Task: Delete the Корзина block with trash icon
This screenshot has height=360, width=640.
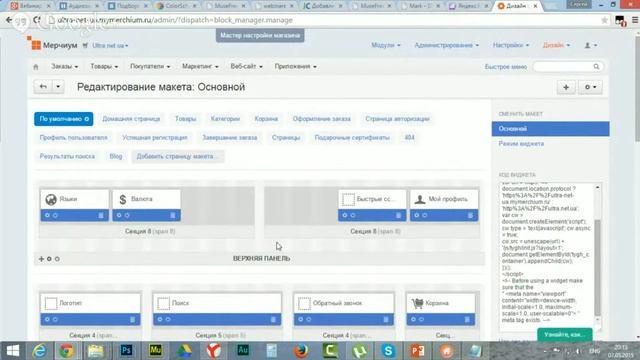Action: tap(467, 319)
